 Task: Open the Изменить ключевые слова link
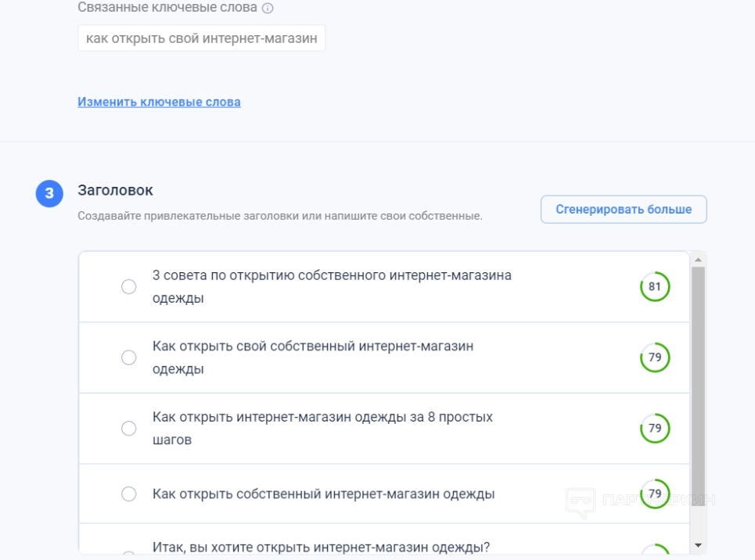(x=159, y=102)
